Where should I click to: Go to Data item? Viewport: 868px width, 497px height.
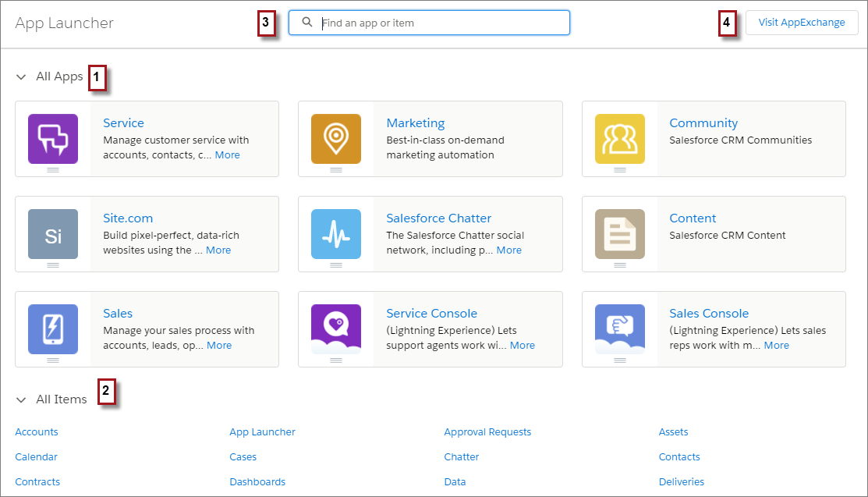(x=455, y=482)
